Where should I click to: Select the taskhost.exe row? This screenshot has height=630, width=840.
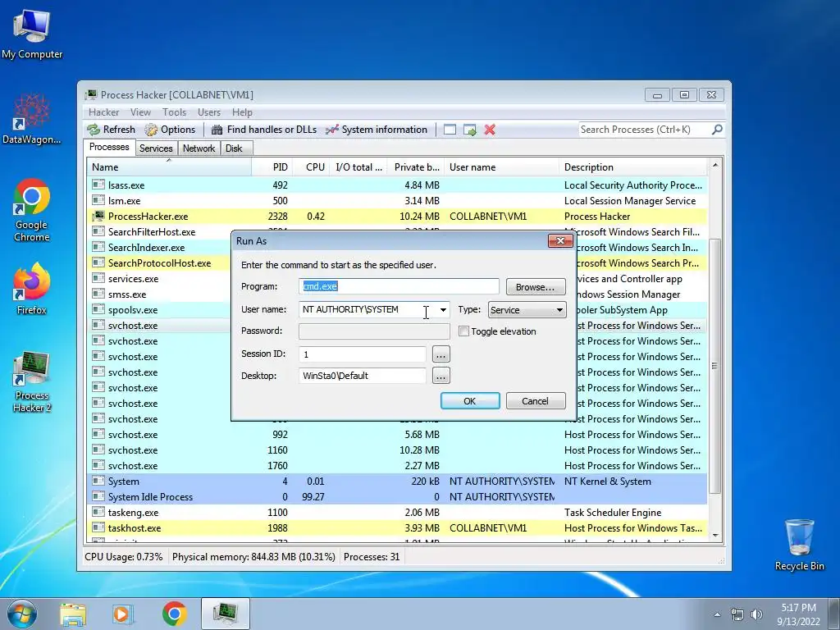(x=397, y=528)
